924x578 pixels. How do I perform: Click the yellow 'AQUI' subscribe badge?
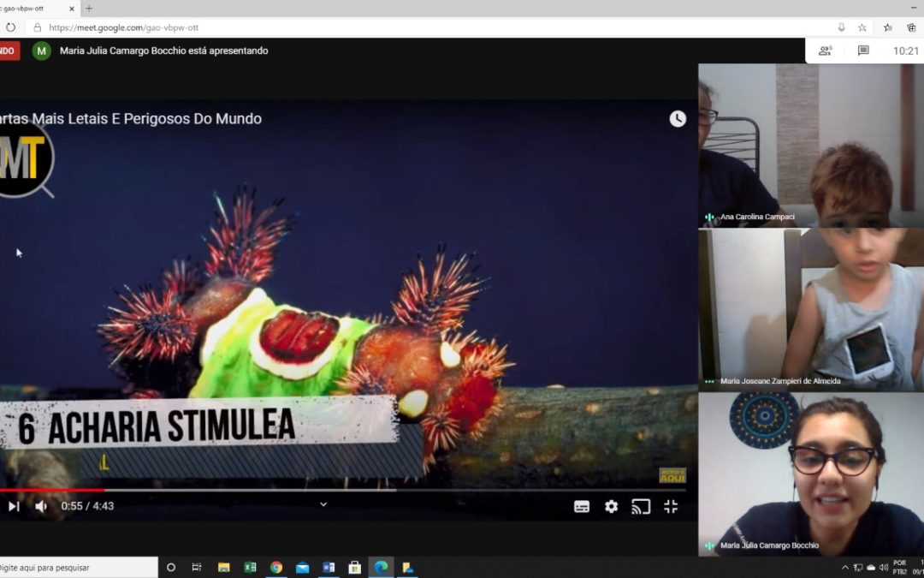672,475
